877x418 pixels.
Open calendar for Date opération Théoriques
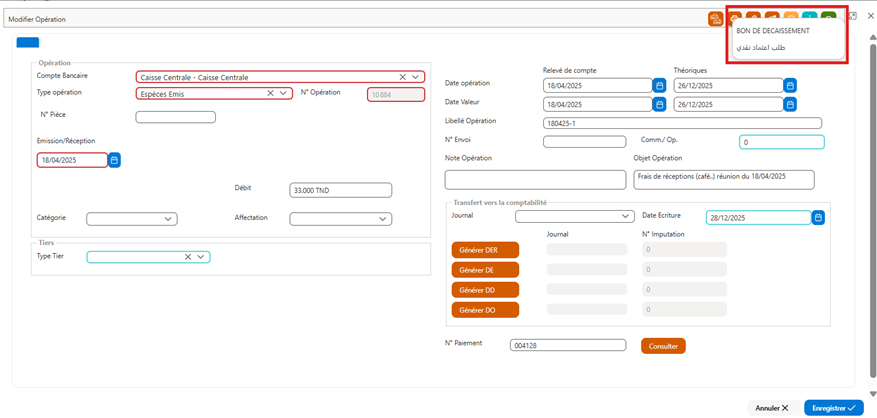(790, 86)
